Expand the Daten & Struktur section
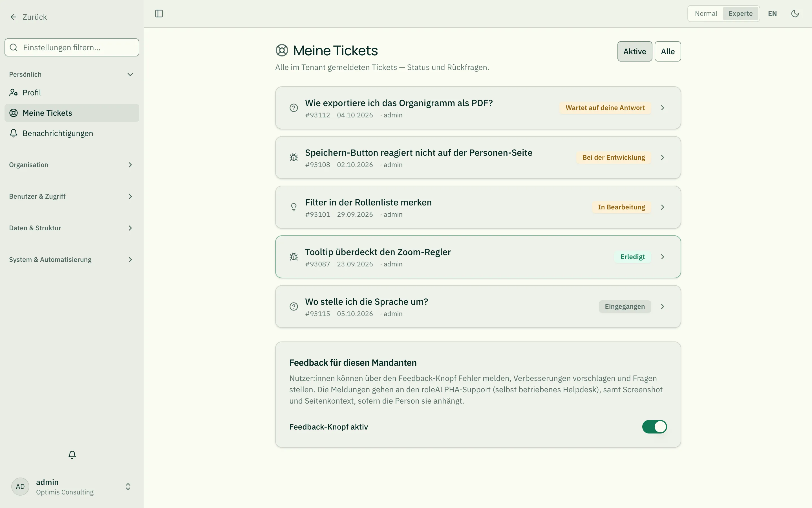The image size is (812, 508). 71,228
